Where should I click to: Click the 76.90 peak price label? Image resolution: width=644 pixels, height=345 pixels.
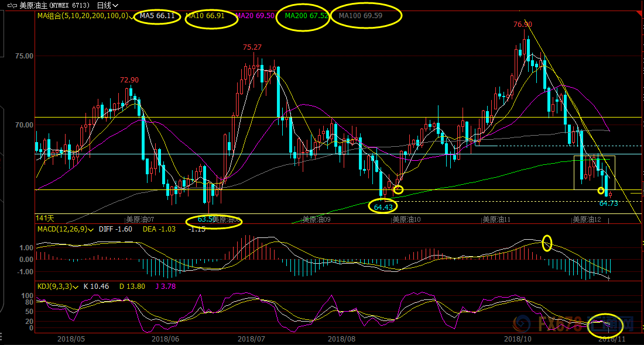pyautogui.click(x=522, y=25)
